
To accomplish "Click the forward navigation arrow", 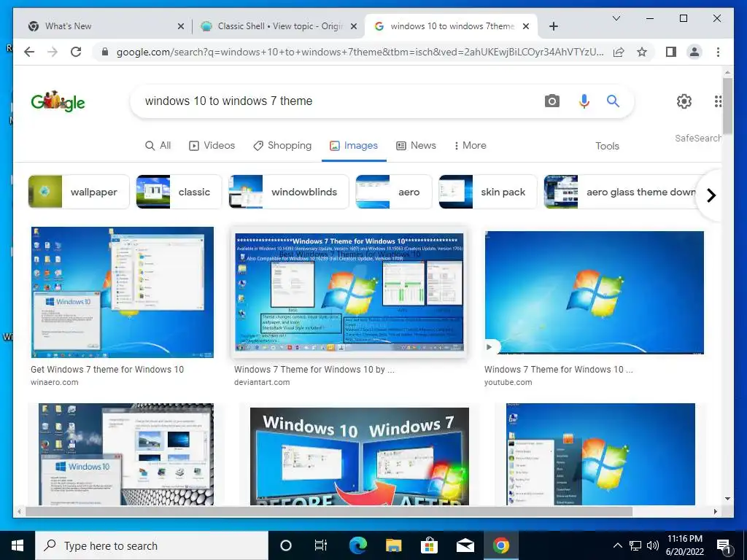I will (x=53, y=52).
